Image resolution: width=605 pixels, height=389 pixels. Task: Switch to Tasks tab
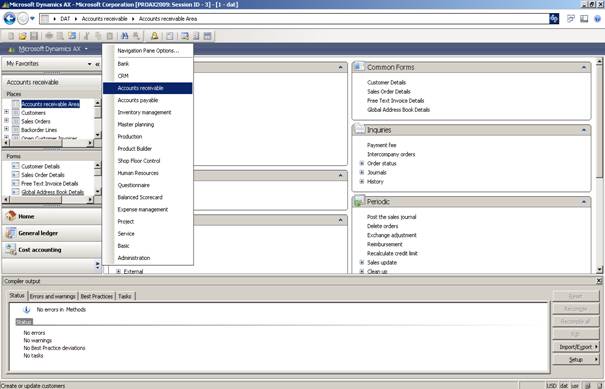[125, 296]
